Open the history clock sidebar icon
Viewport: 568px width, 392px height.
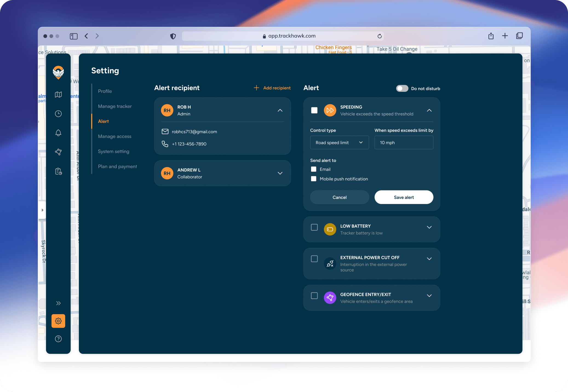click(58, 114)
